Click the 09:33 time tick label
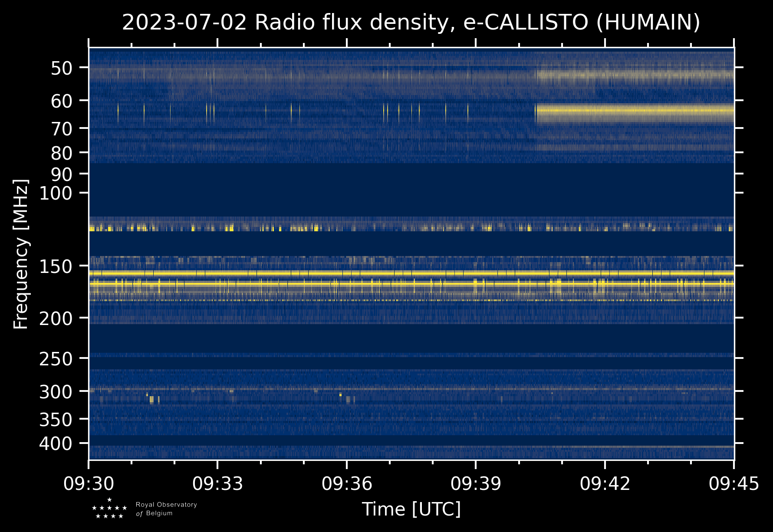This screenshot has width=773, height=532. click(217, 483)
